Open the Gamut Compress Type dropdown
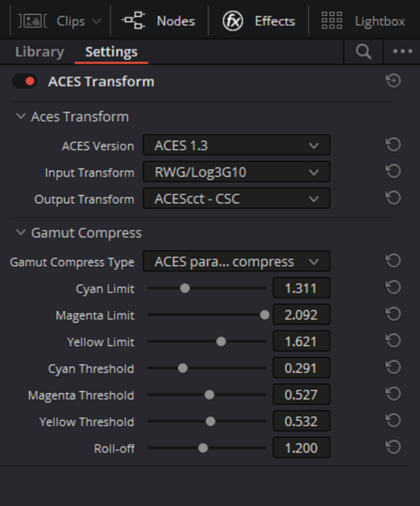Screen dimensions: 420x506 pos(237,261)
